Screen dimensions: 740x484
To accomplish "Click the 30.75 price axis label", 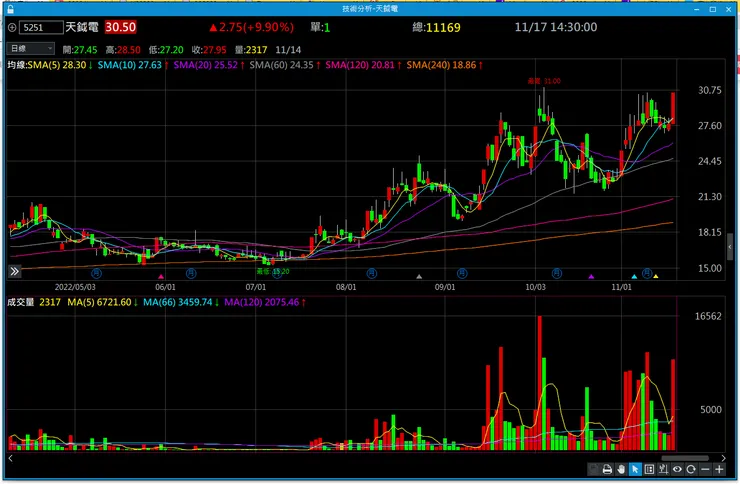I will pyautogui.click(x=710, y=90).
